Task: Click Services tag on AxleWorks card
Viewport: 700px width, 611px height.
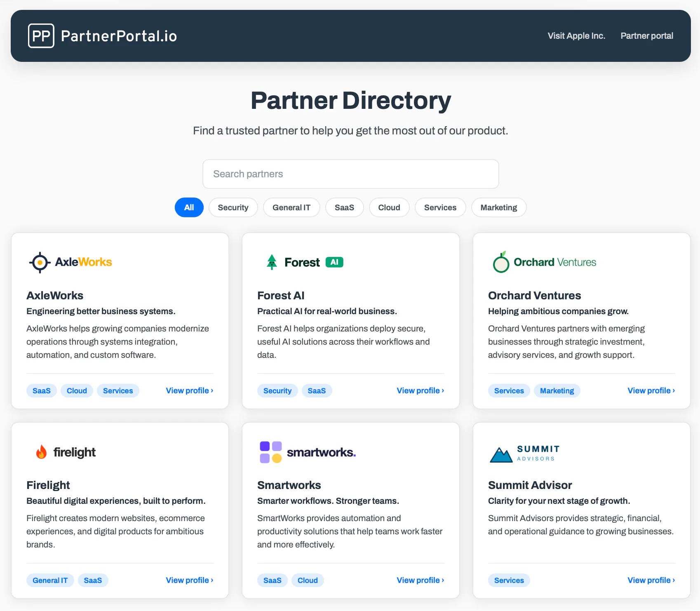Action: click(118, 391)
